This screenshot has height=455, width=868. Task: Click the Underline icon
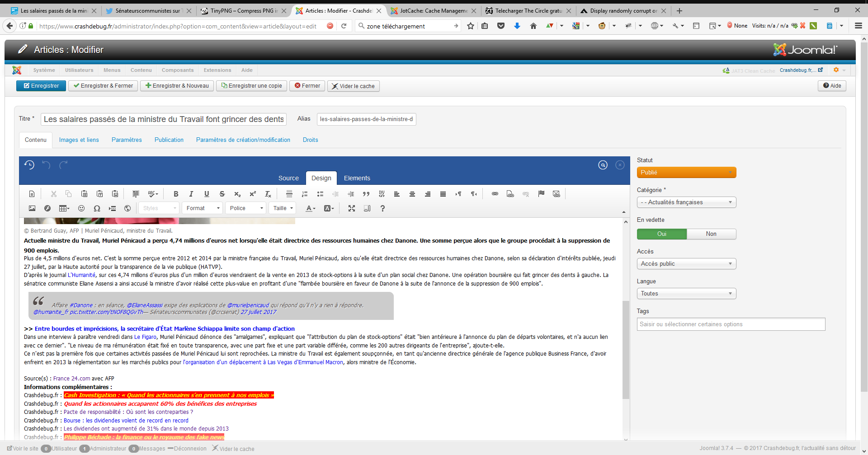pos(207,194)
